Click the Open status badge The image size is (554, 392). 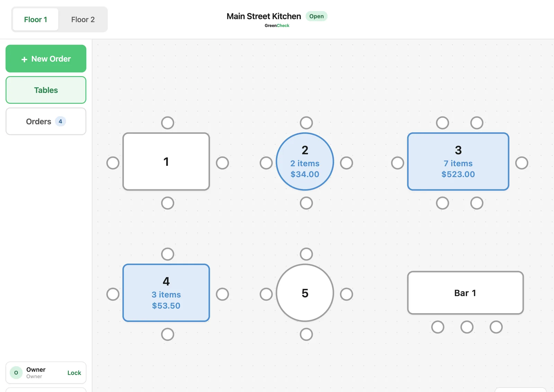[316, 16]
